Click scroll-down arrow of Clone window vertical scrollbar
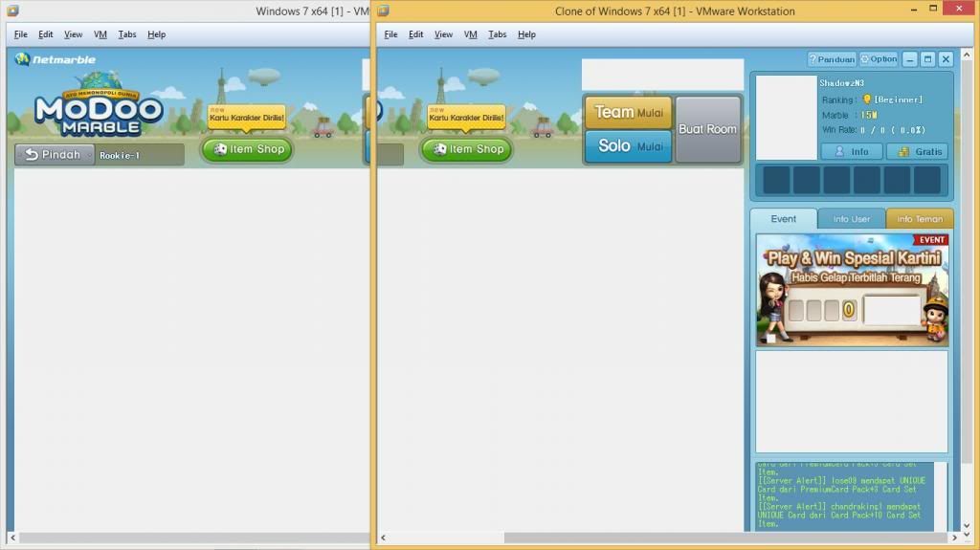Viewport: 980px width, 550px height. [967, 526]
